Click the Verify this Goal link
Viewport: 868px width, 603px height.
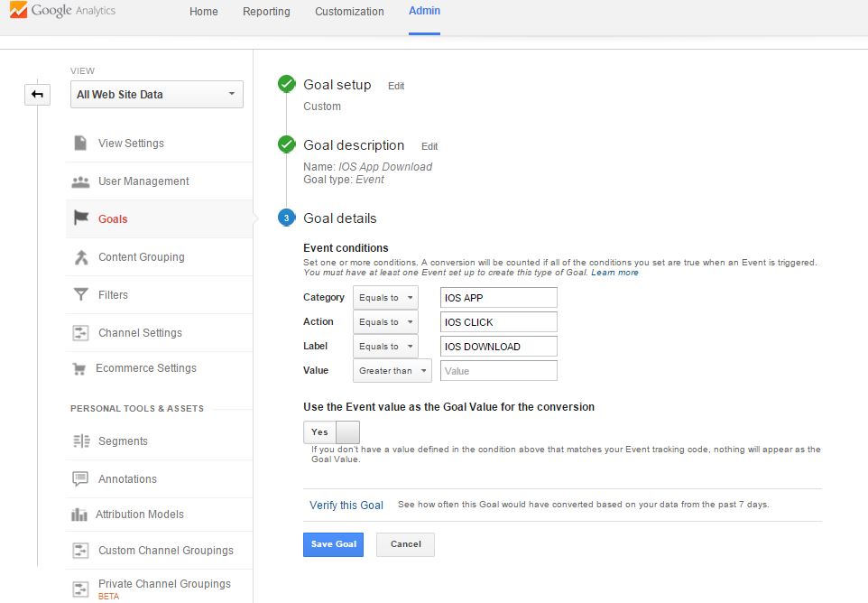click(x=346, y=506)
